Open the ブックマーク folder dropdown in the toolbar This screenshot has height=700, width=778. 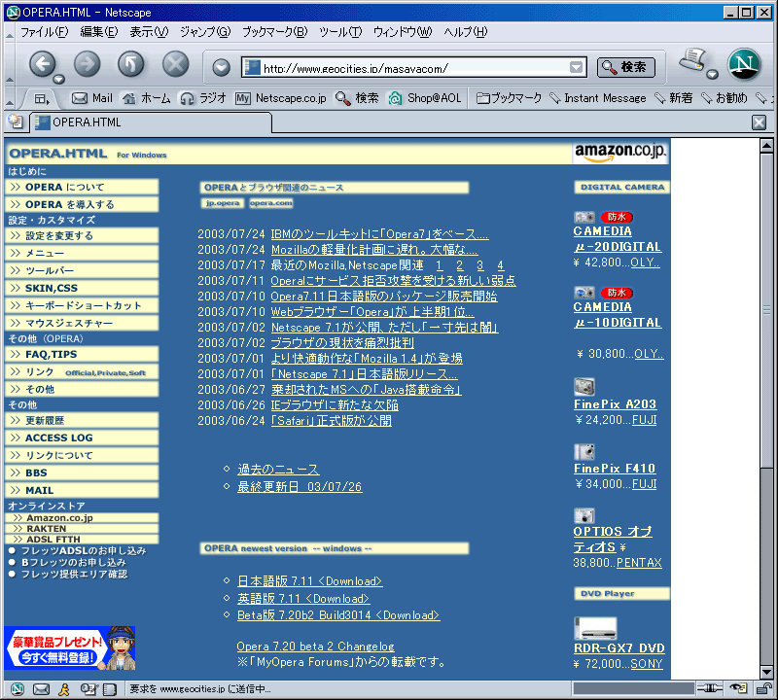[509, 98]
